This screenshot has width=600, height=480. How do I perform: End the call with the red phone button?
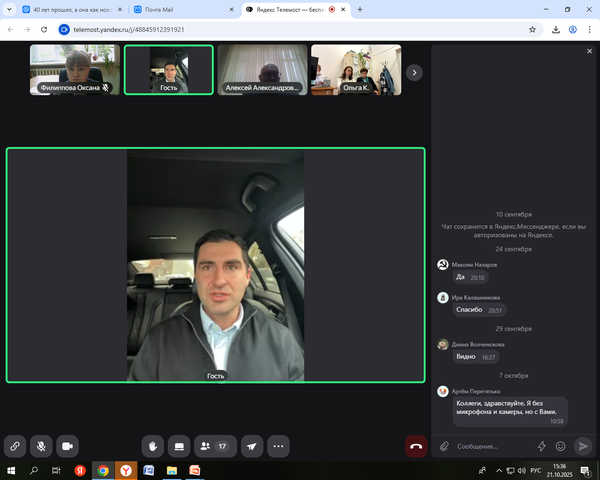[416, 446]
